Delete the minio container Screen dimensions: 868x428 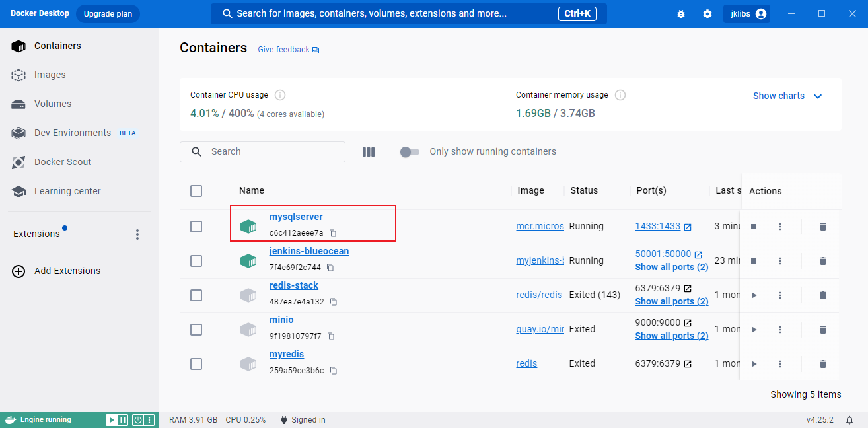tap(822, 330)
